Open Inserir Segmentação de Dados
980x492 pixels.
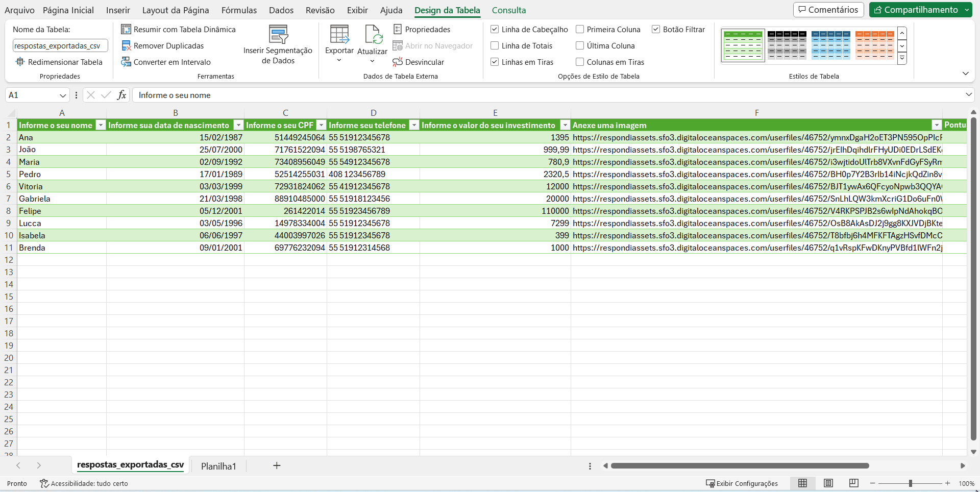pos(278,43)
